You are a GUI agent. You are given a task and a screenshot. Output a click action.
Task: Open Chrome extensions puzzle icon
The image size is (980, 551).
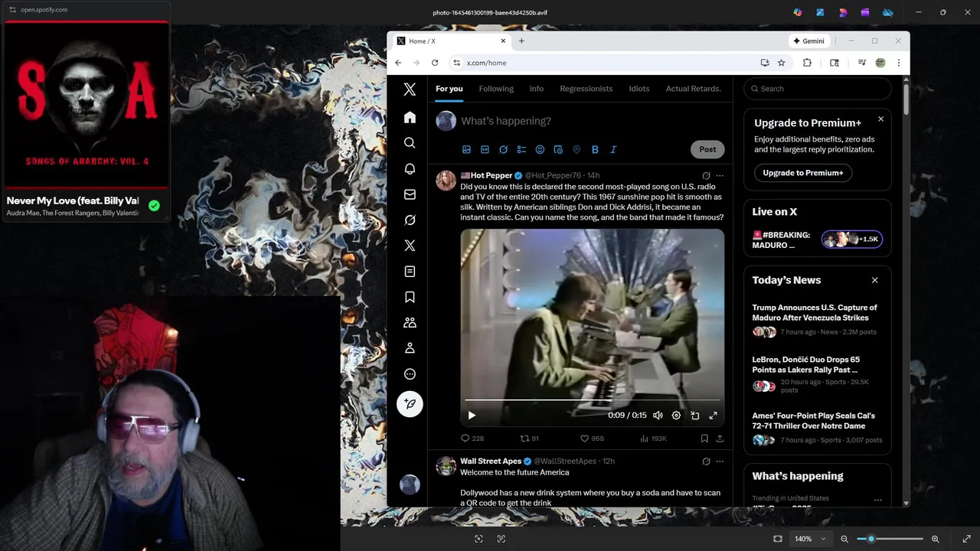tap(807, 63)
